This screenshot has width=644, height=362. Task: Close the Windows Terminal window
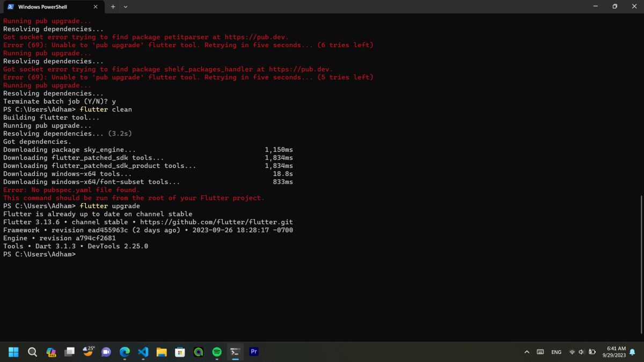pyautogui.click(x=634, y=6)
